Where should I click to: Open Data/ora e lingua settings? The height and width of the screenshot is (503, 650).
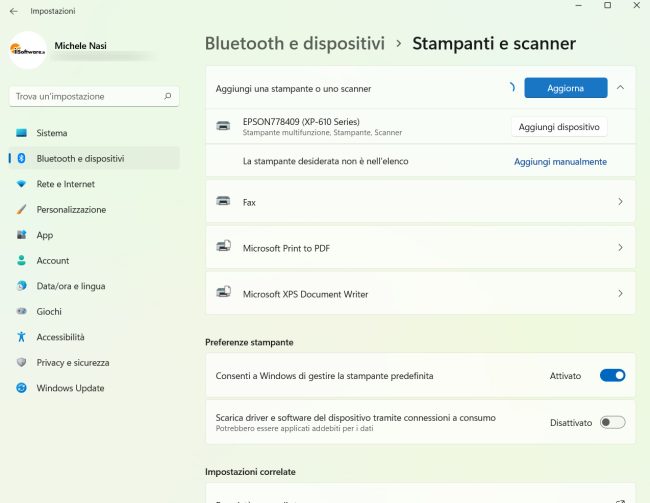pyautogui.click(x=94, y=286)
